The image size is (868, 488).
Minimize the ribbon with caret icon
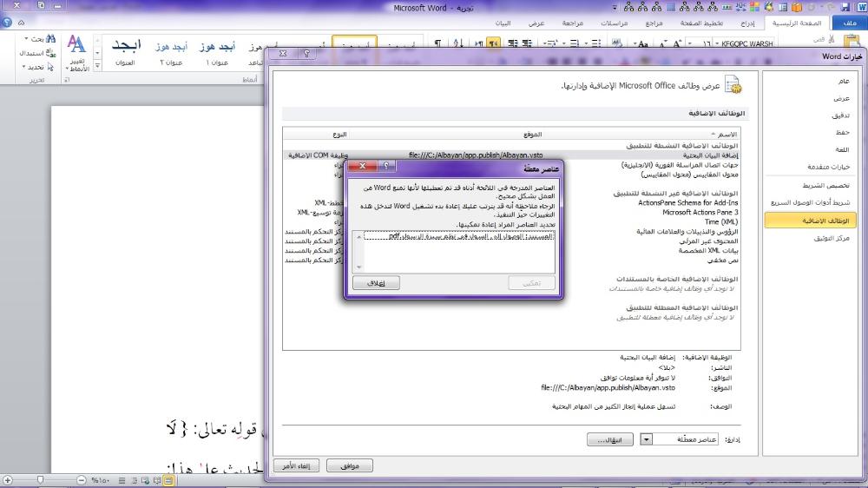click(21, 23)
